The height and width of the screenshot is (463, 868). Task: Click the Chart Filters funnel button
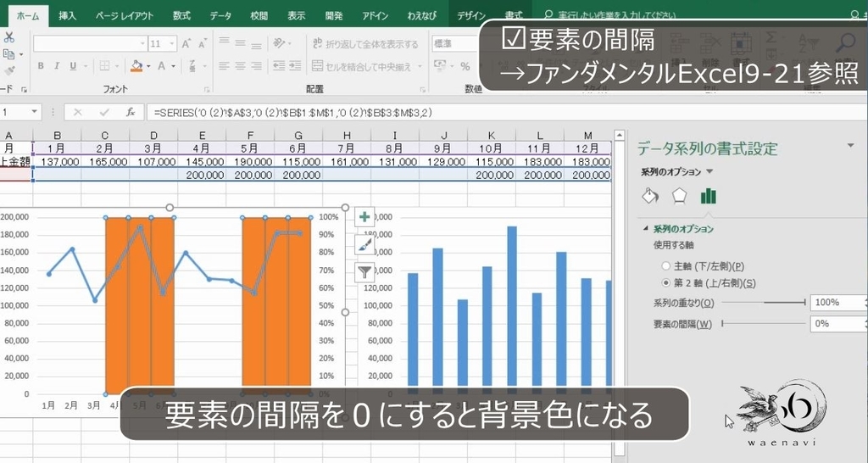364,272
